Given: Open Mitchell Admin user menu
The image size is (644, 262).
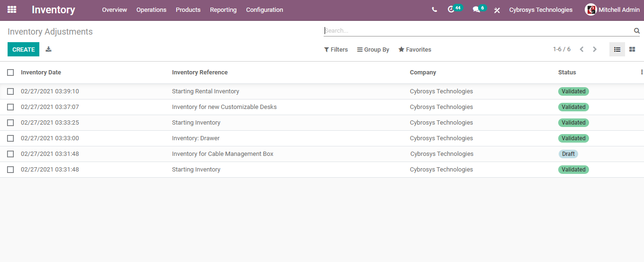Looking at the screenshot, I should (x=612, y=10).
